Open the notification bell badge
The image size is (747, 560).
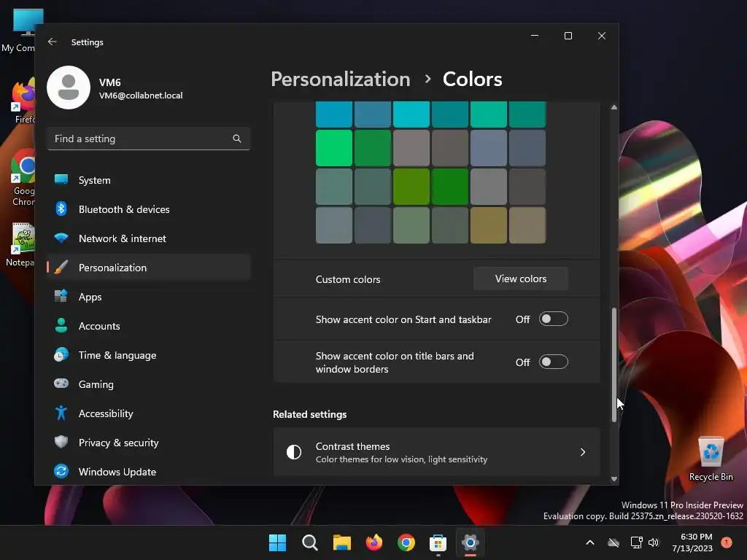[x=727, y=542]
